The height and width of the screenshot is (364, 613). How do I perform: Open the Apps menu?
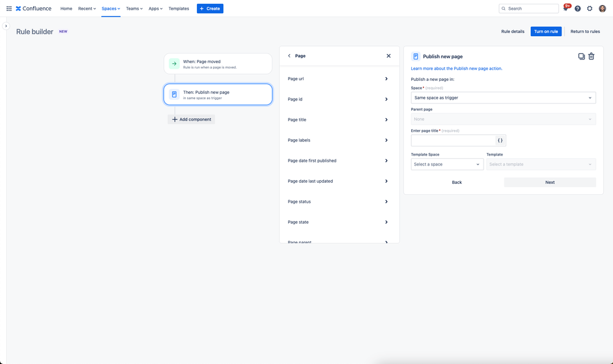click(x=155, y=9)
